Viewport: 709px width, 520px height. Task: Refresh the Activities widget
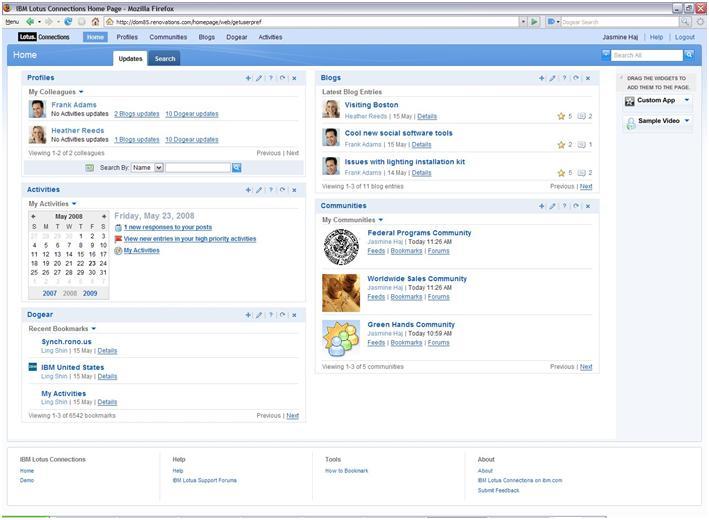(x=283, y=190)
